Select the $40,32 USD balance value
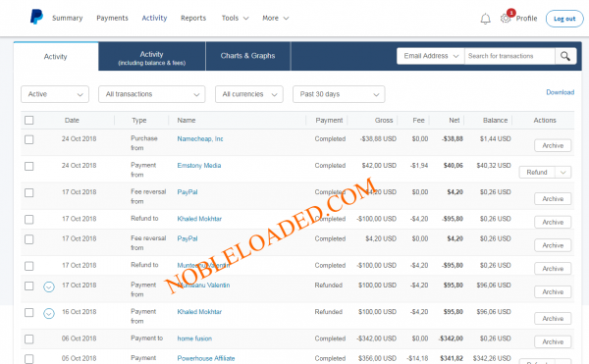 [494, 166]
